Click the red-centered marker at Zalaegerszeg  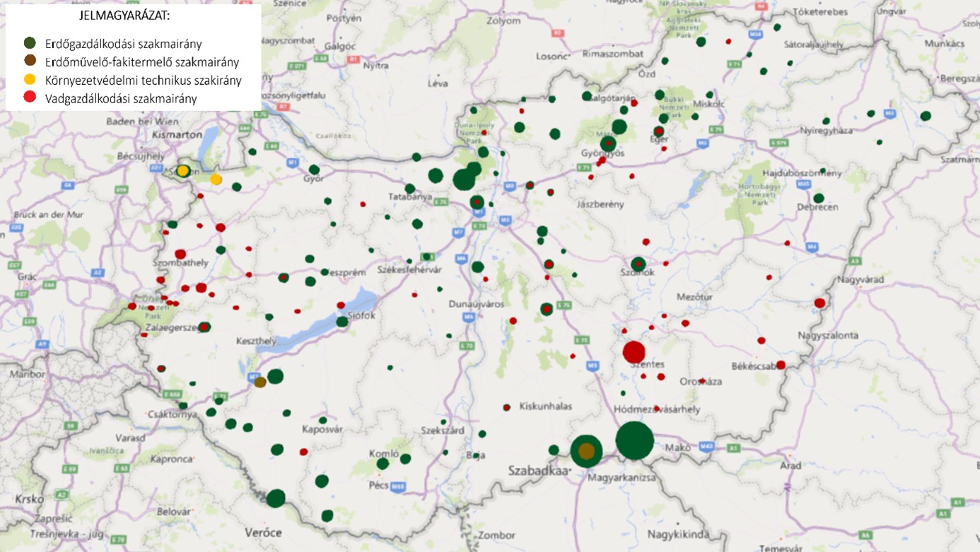point(204,327)
